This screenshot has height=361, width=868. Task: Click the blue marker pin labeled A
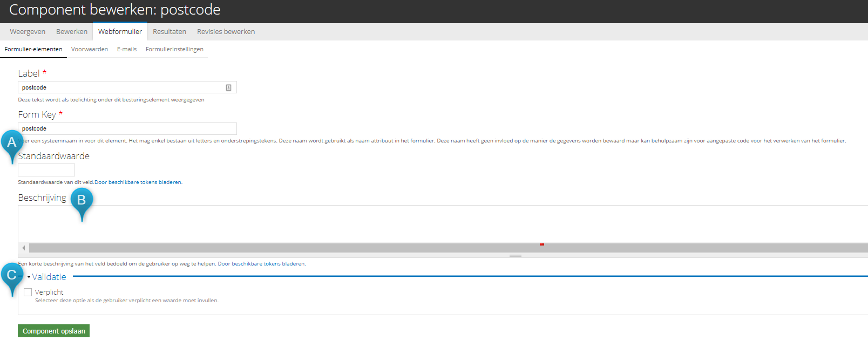12,144
